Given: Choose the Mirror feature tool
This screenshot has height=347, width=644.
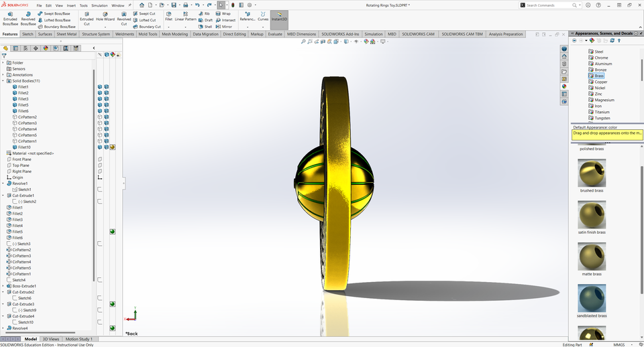Looking at the screenshot, I should coord(223,27).
